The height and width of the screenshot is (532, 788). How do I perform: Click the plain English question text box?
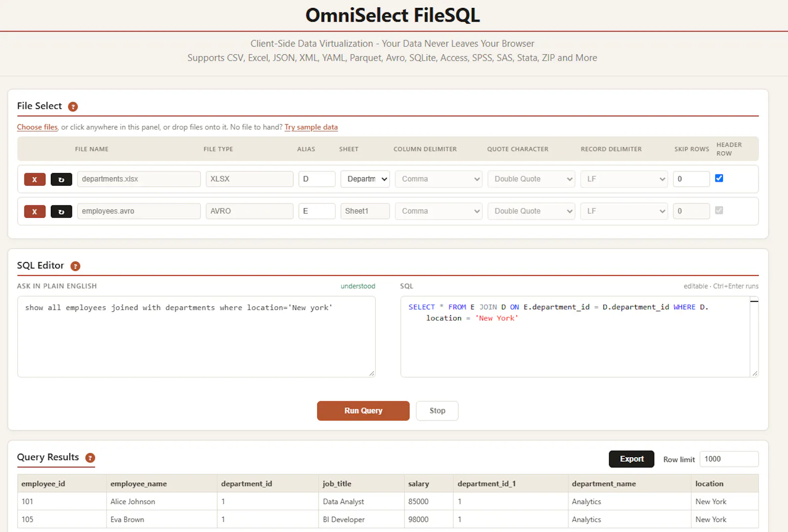197,336
